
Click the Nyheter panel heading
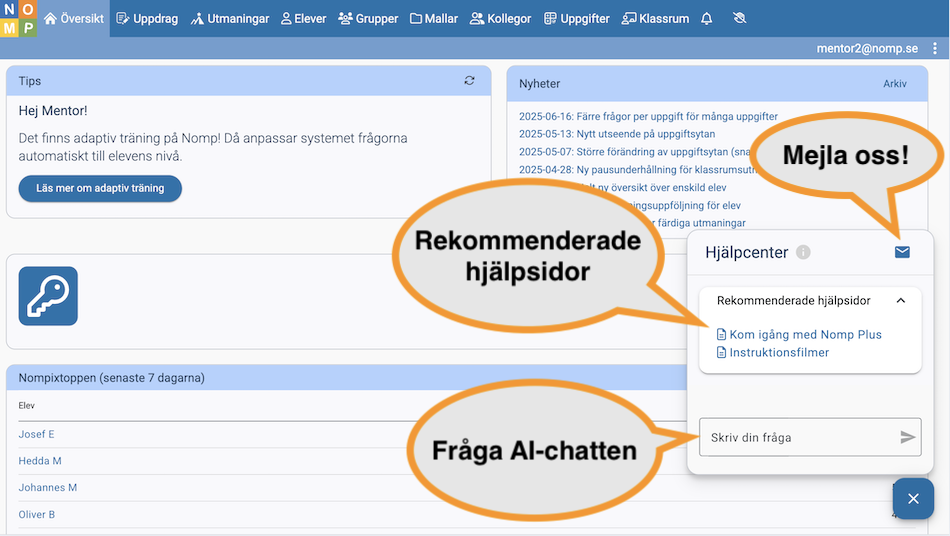539,84
